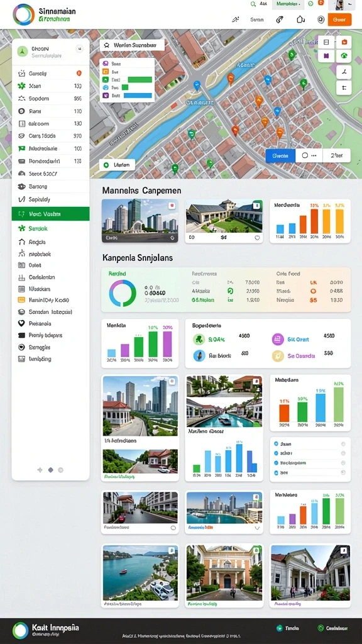Click the blue round icon in Boperdeters card

click(x=199, y=356)
